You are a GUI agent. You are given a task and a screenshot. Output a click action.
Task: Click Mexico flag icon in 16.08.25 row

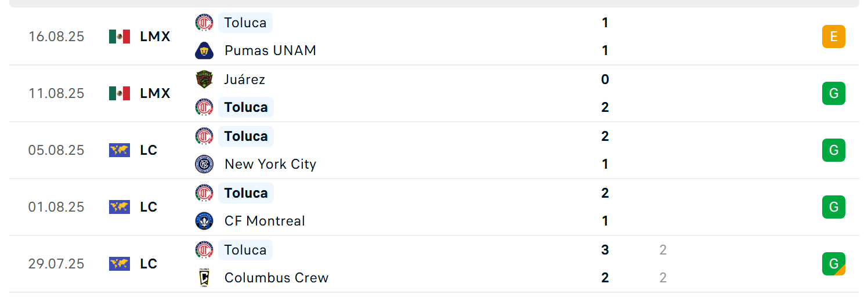[120, 37]
